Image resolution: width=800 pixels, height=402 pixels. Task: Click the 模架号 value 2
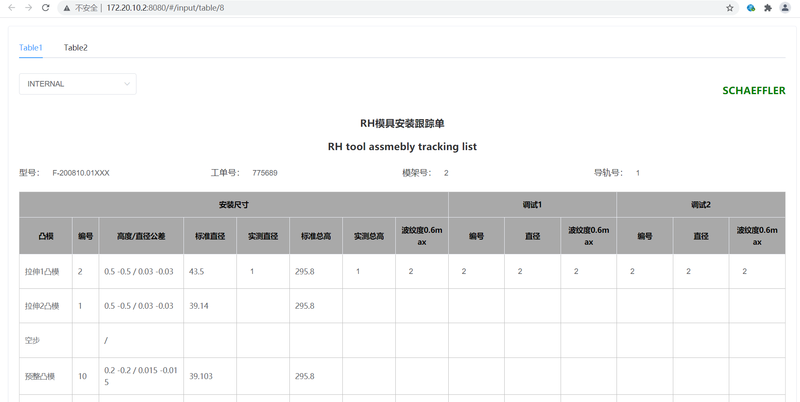(x=446, y=173)
